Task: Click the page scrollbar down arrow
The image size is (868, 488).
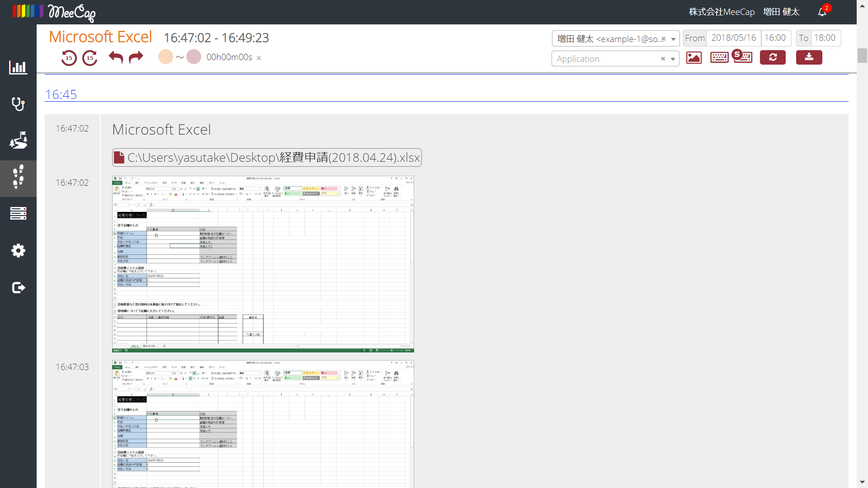Action: [x=862, y=482]
